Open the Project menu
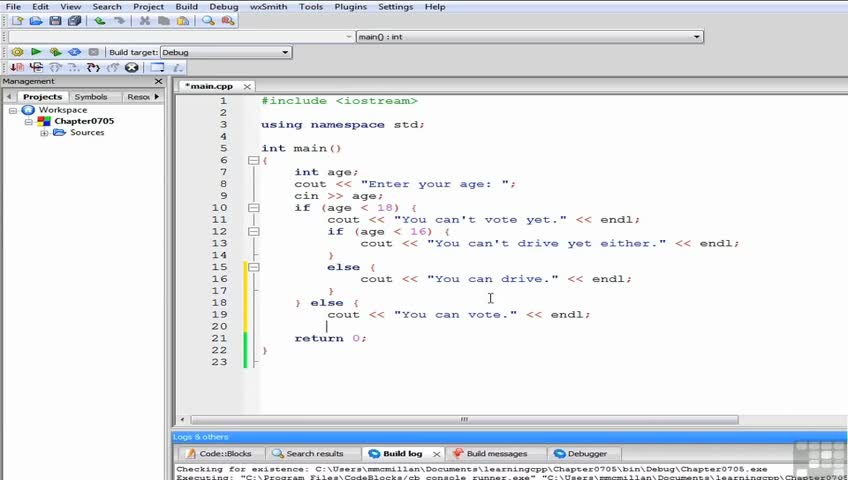848x480 pixels. tap(148, 6)
